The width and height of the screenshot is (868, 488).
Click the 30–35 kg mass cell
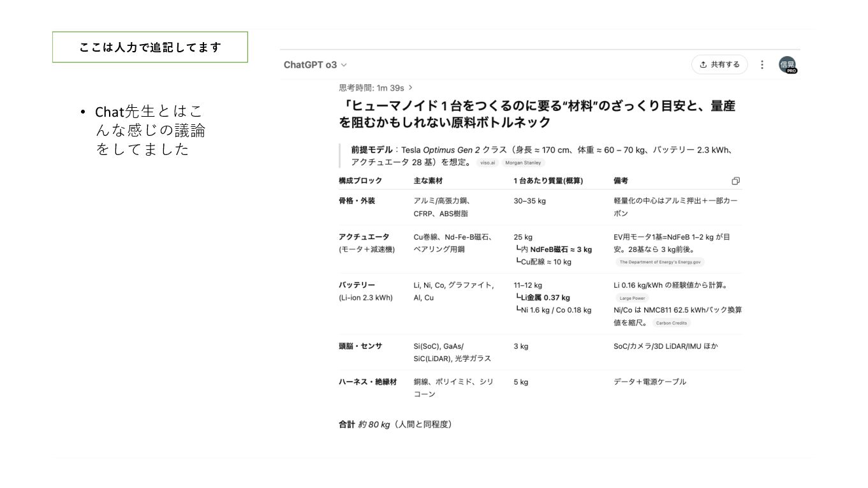pos(529,201)
